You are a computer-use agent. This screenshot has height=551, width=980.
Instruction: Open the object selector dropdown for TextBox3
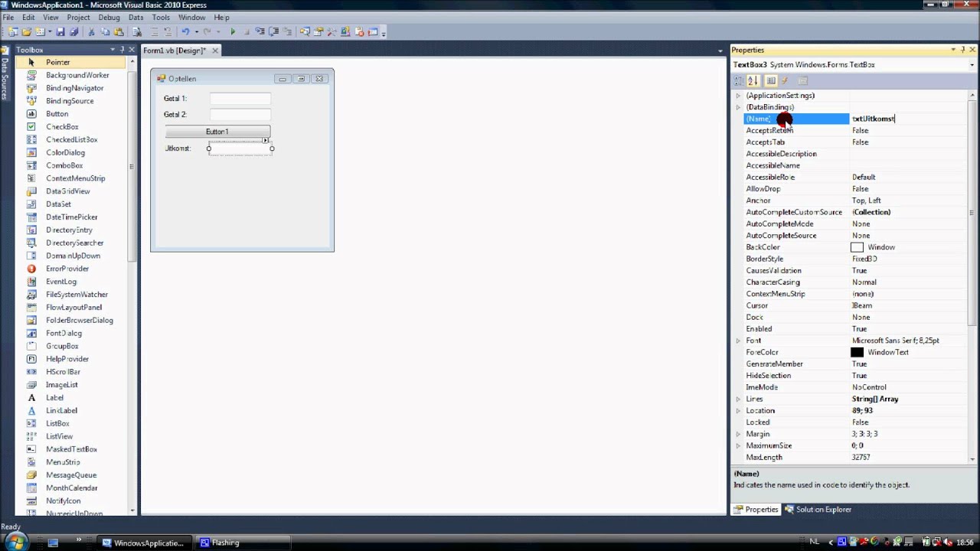[972, 65]
